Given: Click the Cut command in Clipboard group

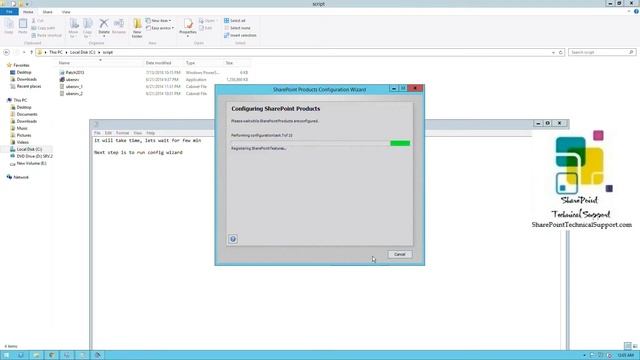Looking at the screenshot, I should [x=38, y=21].
